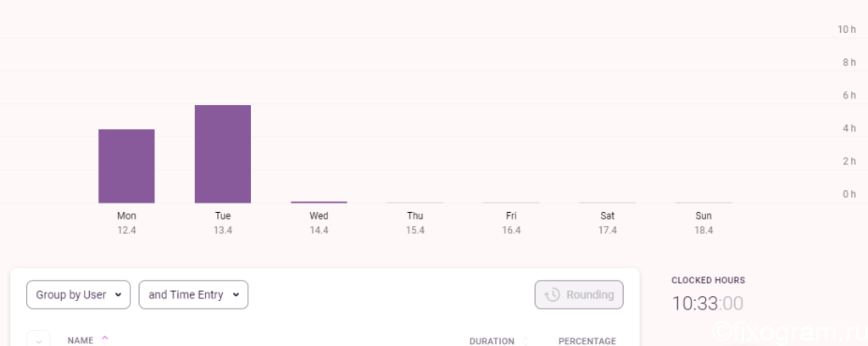
Task: Click the rounding clock icon
Action: (x=553, y=294)
